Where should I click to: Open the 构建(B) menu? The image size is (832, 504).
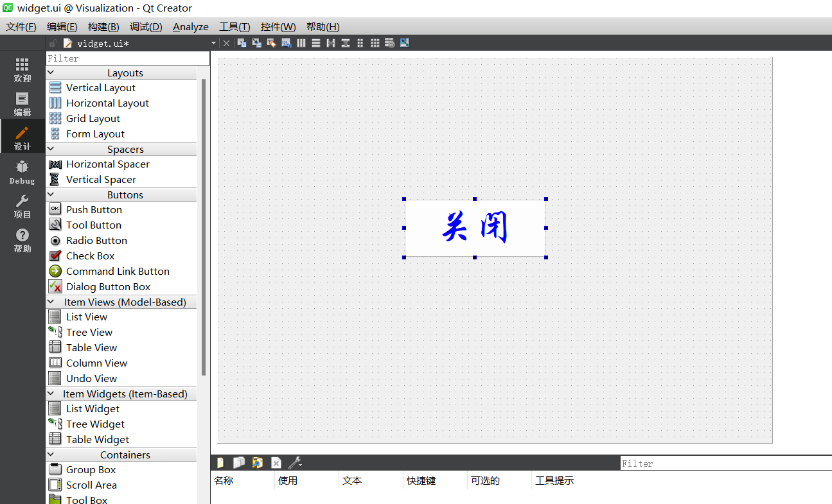(x=103, y=26)
